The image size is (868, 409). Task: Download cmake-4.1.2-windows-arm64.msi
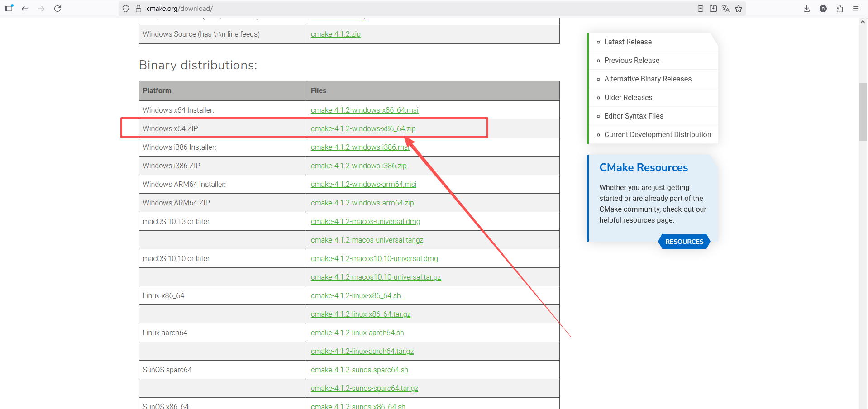(363, 184)
